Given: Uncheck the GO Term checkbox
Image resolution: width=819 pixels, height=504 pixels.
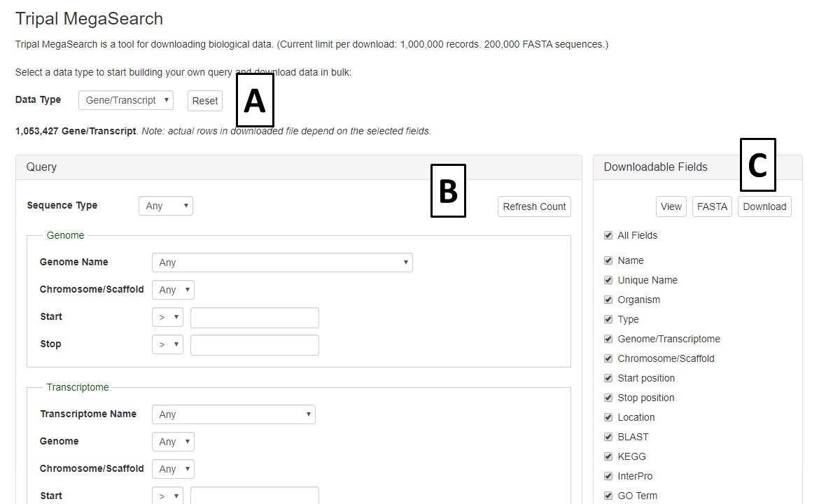Looking at the screenshot, I should coord(608,495).
